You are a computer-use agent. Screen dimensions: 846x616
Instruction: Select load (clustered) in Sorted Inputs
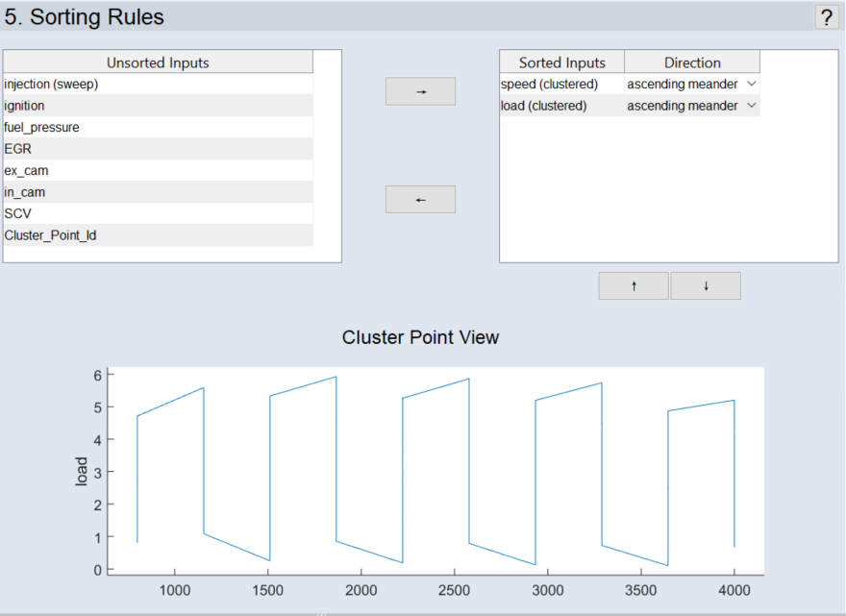(561, 106)
